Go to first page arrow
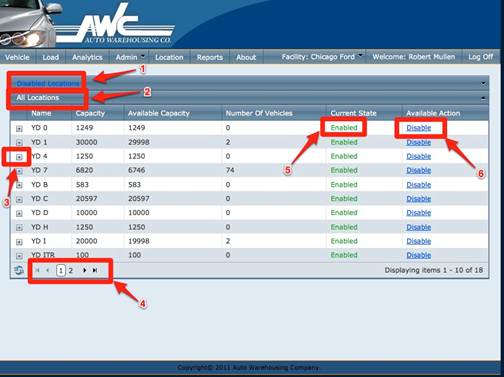The width and height of the screenshot is (504, 377). [37, 270]
